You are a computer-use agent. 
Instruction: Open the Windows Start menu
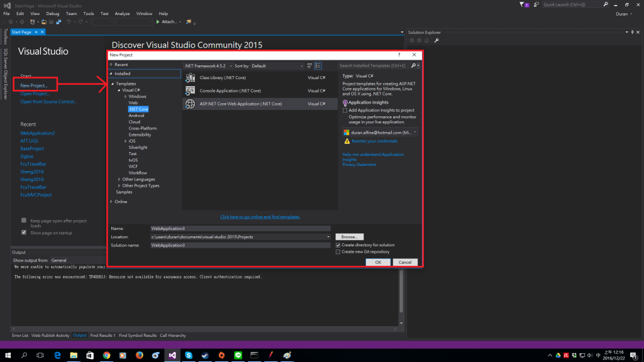click(8, 355)
